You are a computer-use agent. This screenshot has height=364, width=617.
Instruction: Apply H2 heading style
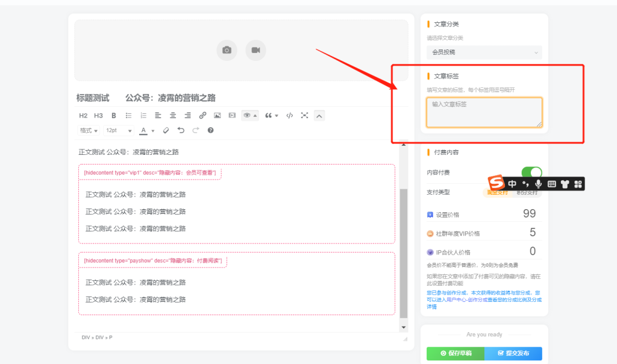tap(83, 115)
